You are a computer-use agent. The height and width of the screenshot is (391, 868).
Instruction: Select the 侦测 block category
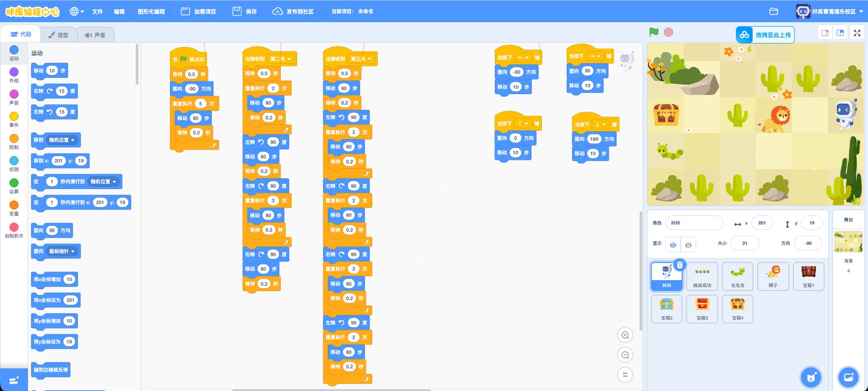[x=14, y=164]
